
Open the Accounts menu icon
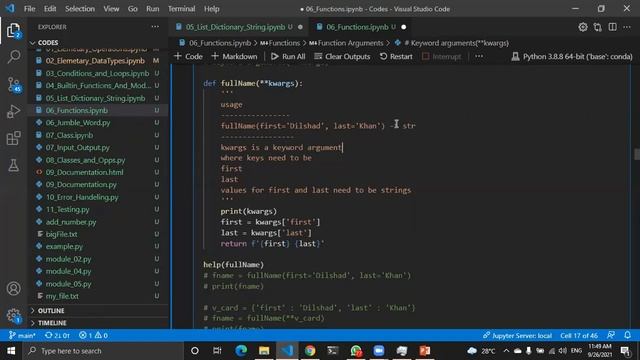click(x=13, y=289)
